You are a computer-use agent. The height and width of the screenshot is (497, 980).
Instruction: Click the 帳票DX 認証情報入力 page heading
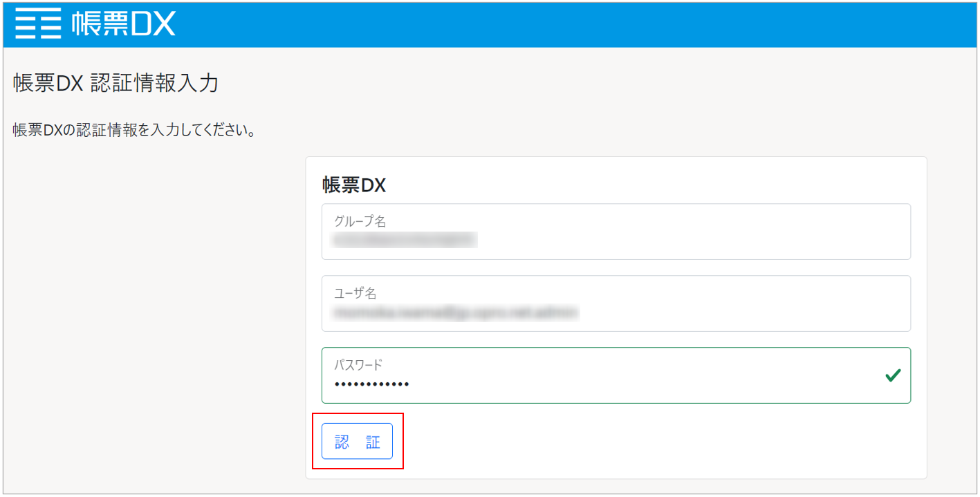(x=116, y=84)
